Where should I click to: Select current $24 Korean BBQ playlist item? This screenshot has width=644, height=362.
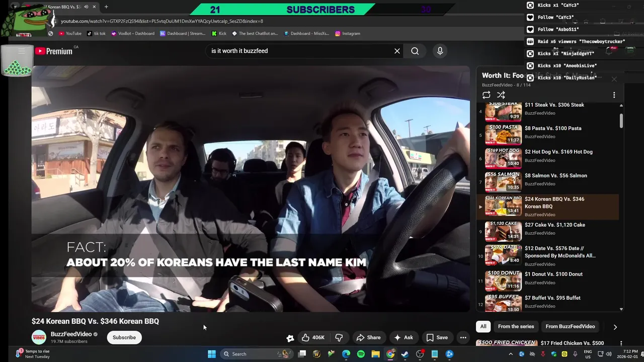(548, 207)
